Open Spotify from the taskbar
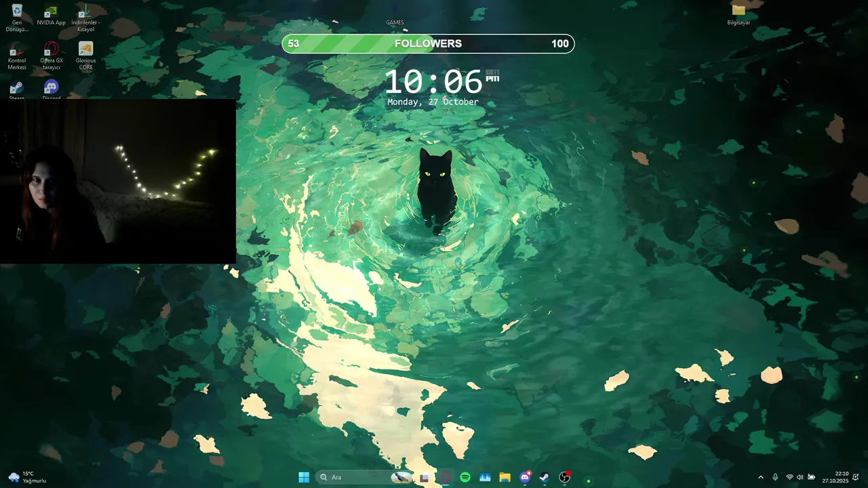Image resolution: width=868 pixels, height=488 pixels. click(x=465, y=477)
